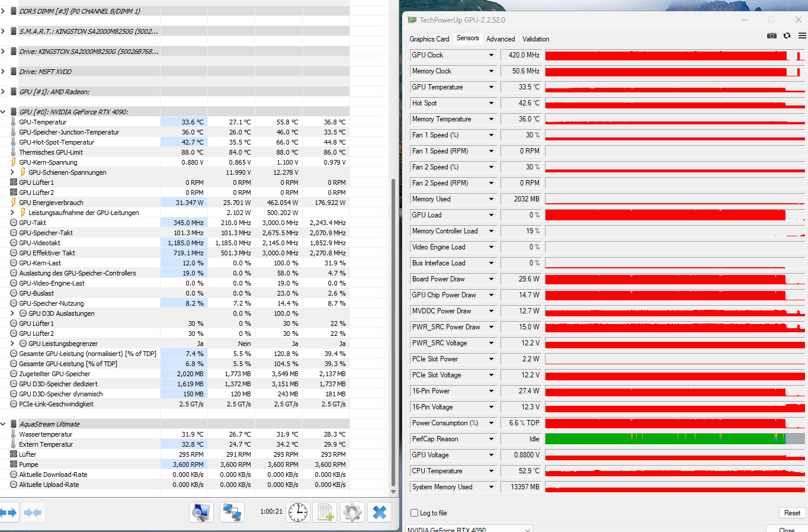Click the GPU Load red graph
This screenshot has width=808, height=532.
click(675, 215)
